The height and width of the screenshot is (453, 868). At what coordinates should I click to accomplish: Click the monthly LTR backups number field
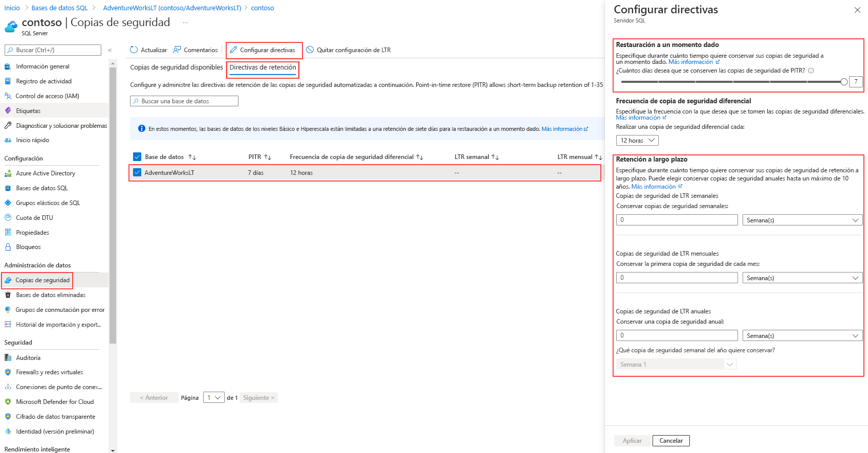pyautogui.click(x=677, y=278)
